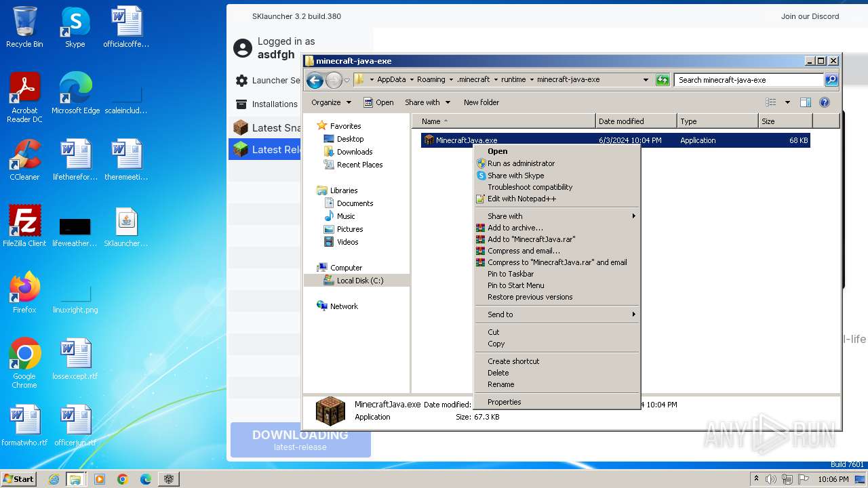Open the Organize dropdown menu
This screenshot has width=868, height=488.
tap(331, 102)
